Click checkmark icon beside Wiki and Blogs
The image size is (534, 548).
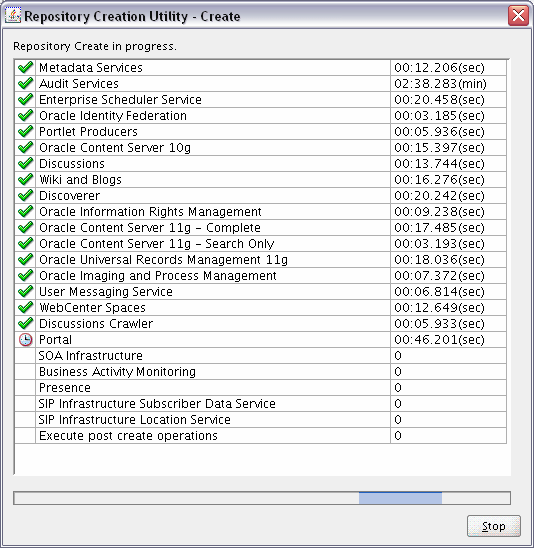26,179
